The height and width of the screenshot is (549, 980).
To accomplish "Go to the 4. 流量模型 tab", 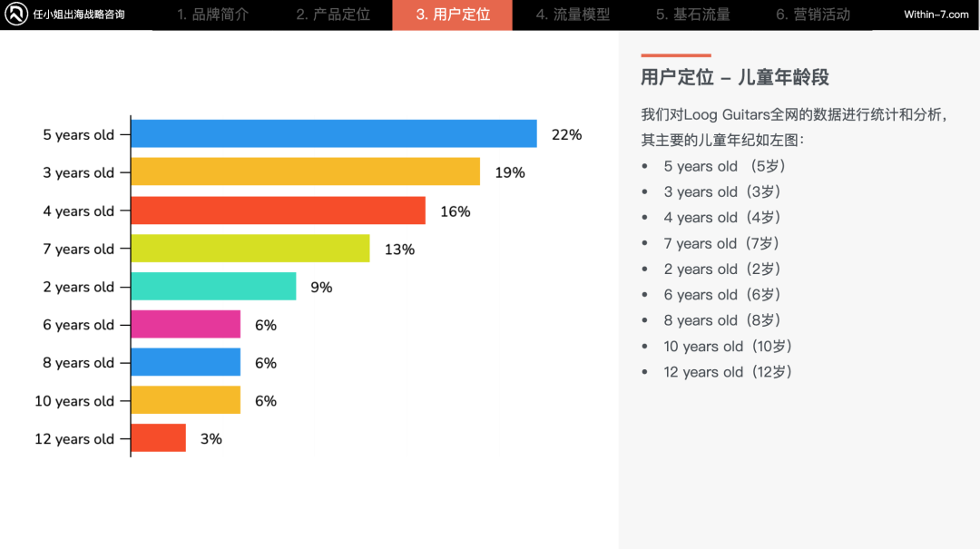I will click(573, 15).
